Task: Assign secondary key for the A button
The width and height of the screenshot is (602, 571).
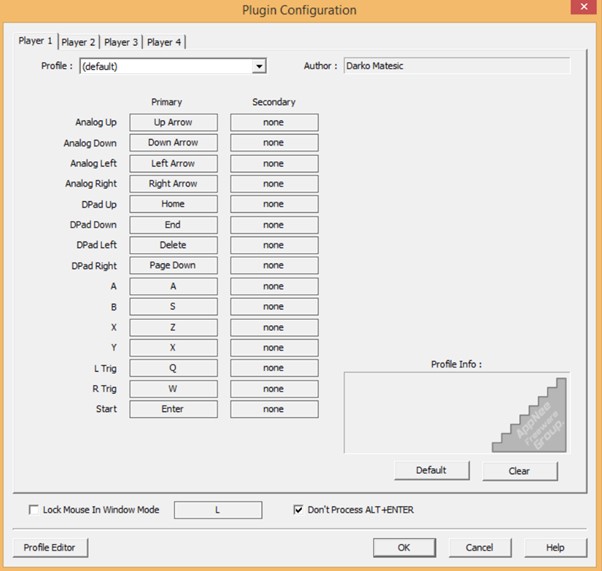Action: tap(274, 286)
